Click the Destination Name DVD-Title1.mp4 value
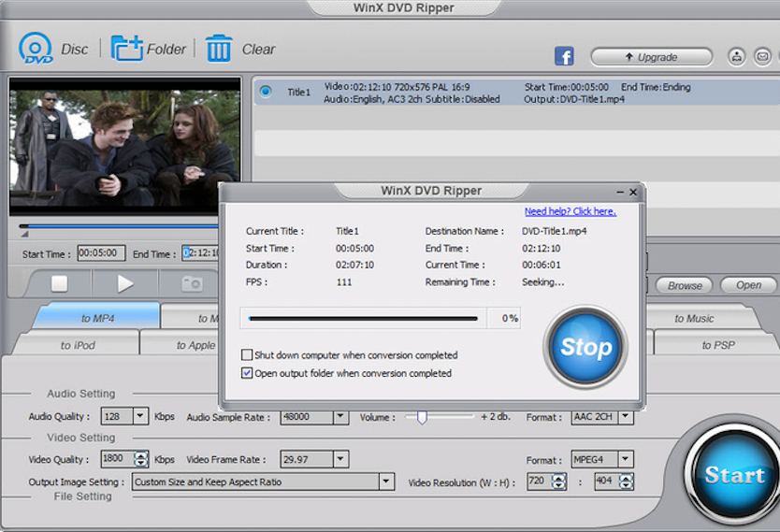Image resolution: width=780 pixels, height=532 pixels. point(555,231)
